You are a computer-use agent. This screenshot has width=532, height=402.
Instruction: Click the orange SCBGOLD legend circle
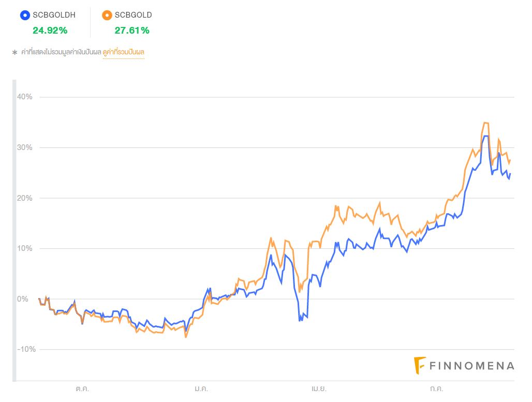point(107,15)
